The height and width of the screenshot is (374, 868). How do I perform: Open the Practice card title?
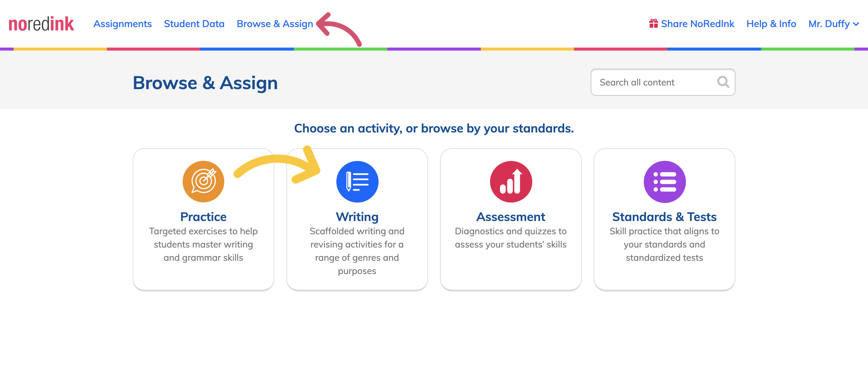[x=203, y=217]
